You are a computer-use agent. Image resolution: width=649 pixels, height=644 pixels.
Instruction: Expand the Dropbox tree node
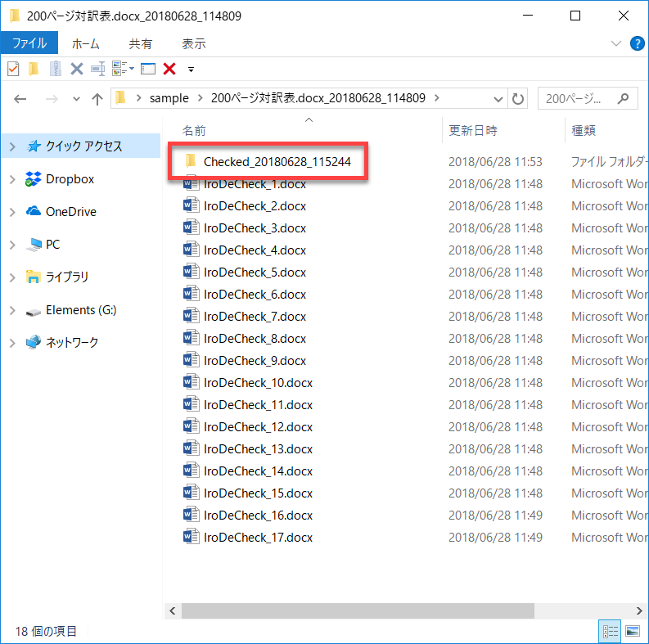pyautogui.click(x=12, y=179)
